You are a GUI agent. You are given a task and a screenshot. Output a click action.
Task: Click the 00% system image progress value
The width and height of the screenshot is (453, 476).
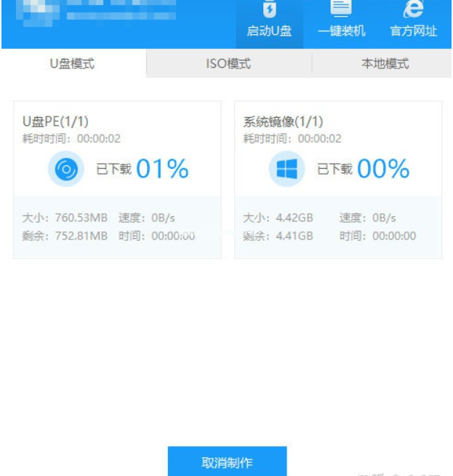383,170
